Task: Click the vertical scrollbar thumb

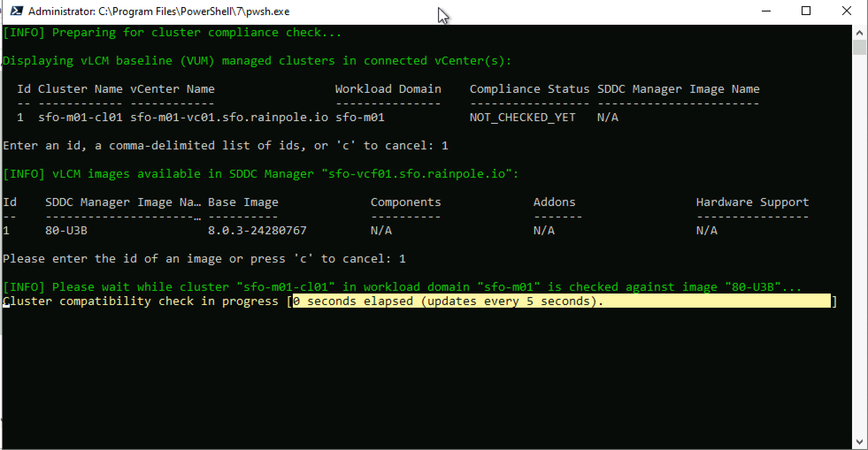Action: [x=859, y=47]
